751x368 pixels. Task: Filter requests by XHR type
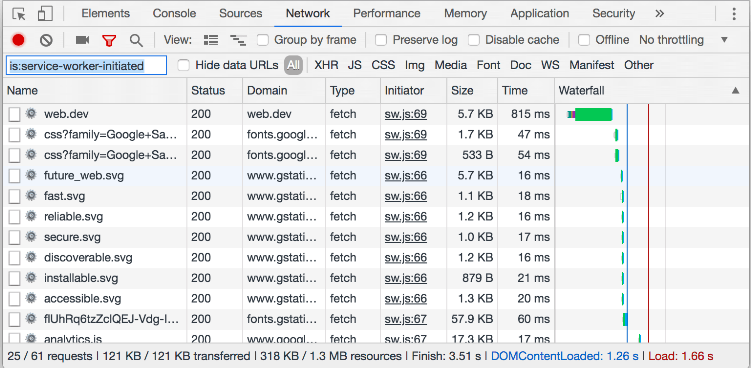point(326,65)
